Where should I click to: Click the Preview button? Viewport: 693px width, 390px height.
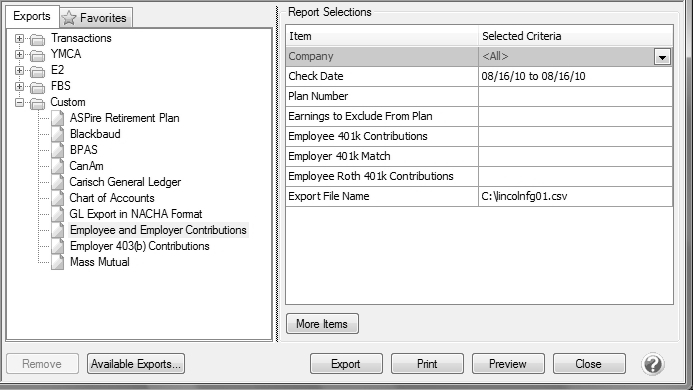point(508,363)
